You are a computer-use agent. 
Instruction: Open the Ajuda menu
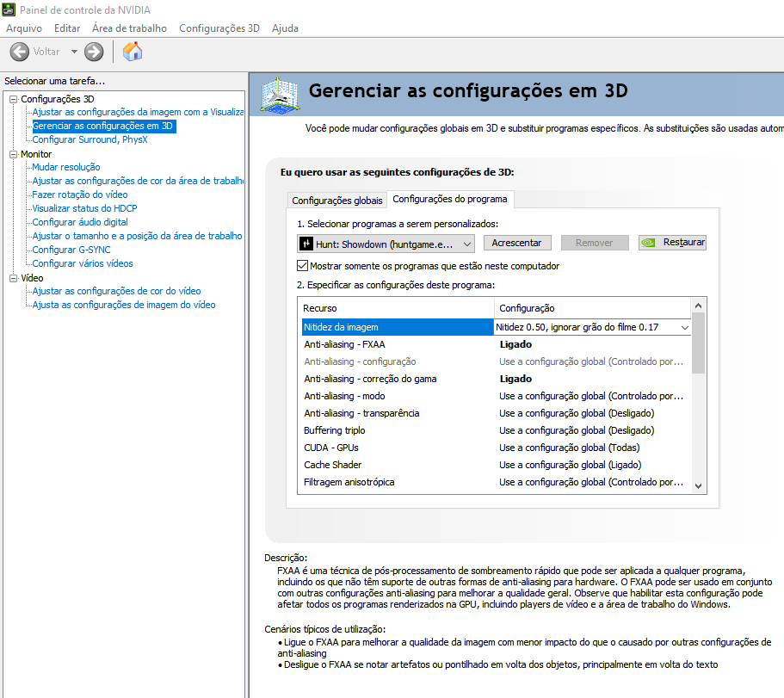(x=285, y=28)
